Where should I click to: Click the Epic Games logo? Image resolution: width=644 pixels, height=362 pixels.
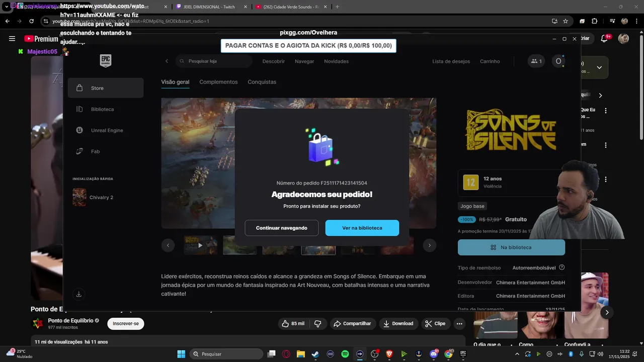(105, 61)
